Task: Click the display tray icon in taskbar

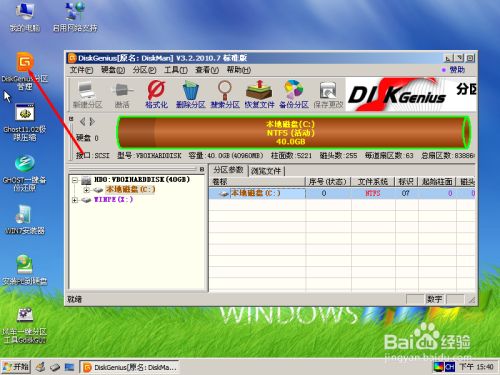Action: pyautogui.click(x=438, y=367)
